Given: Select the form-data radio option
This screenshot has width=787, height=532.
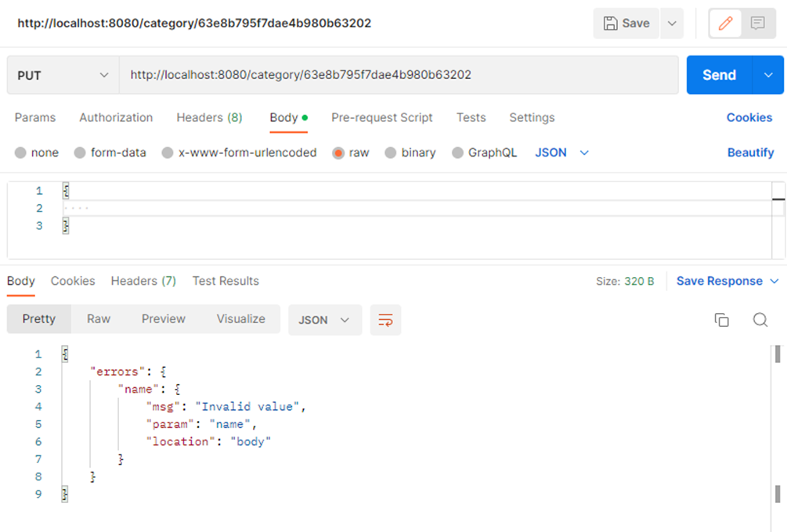Looking at the screenshot, I should 80,153.
